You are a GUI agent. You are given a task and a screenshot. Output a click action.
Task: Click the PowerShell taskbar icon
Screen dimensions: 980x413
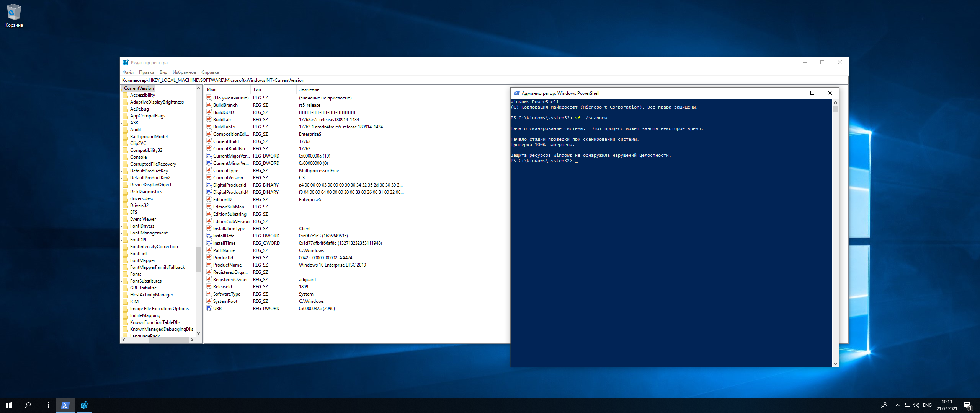[x=65, y=405]
